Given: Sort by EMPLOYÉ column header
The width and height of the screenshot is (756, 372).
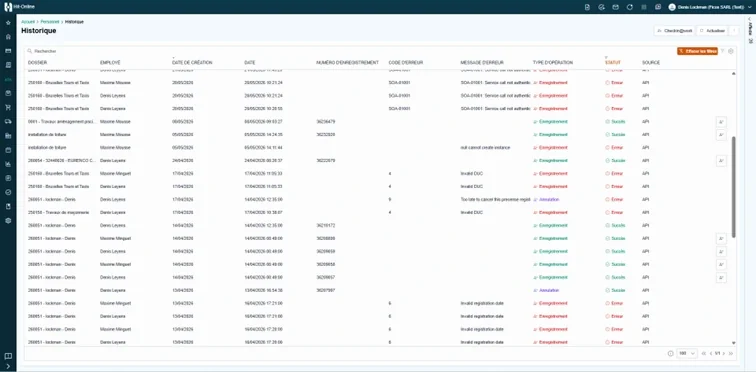Looking at the screenshot, I should coord(110,63).
